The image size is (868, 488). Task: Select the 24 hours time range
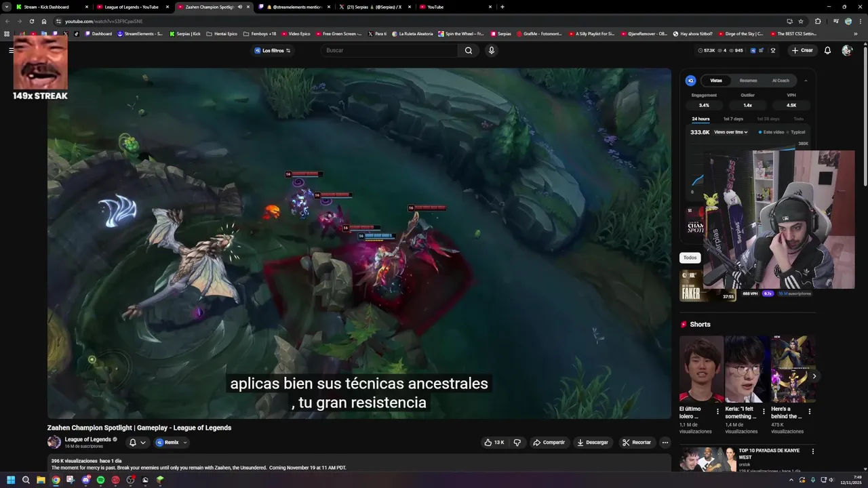701,119
